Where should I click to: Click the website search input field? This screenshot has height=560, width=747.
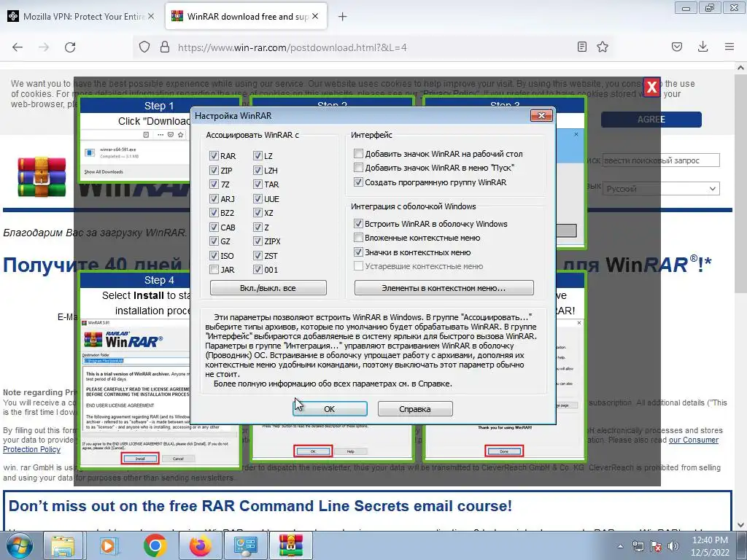661,160
